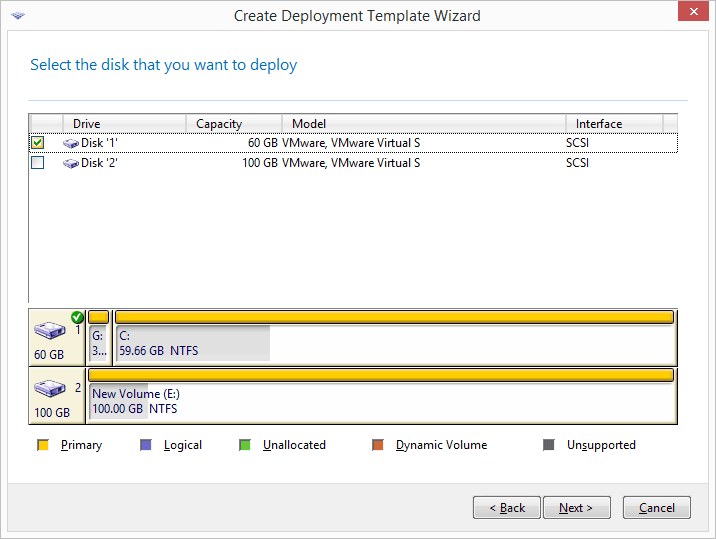The width and height of the screenshot is (716, 539).
Task: Uncheck the Disk '1' checkbox
Action: point(37,143)
